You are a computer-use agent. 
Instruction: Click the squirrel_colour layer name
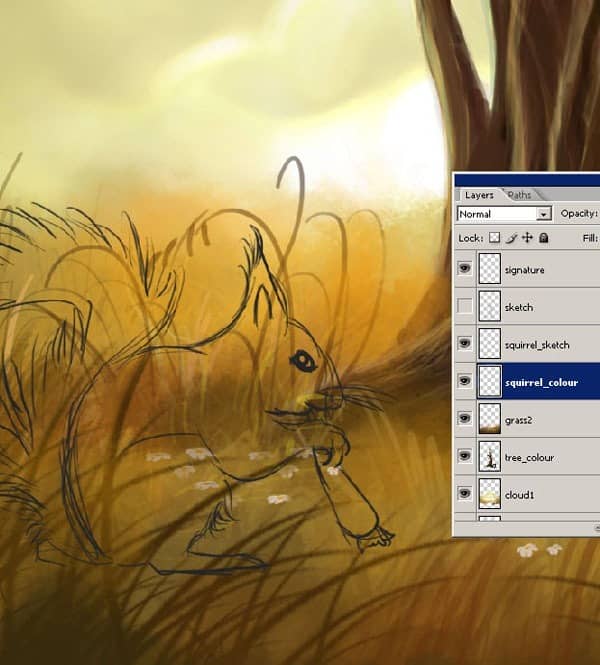[x=541, y=383]
